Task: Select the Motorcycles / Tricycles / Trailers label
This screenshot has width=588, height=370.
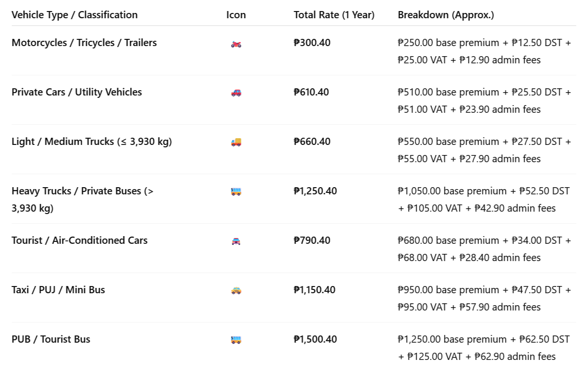Action: point(84,43)
